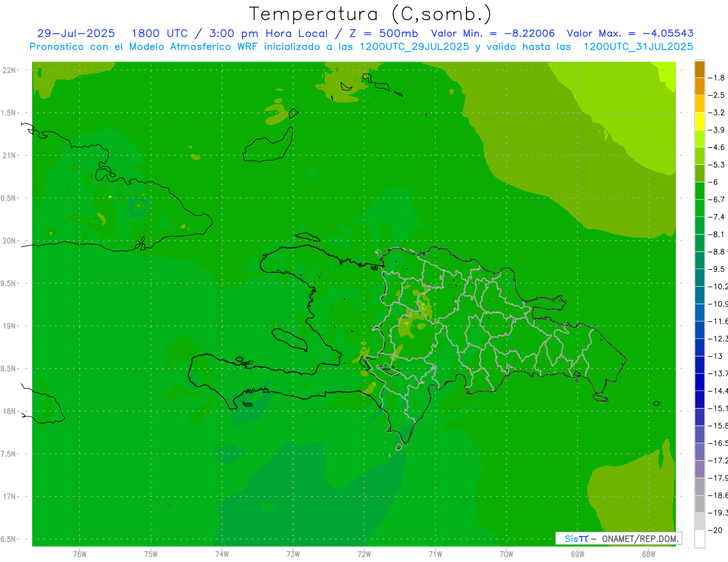Click the '76W' longitude label
Viewport: 728px width, 562px height.
click(79, 554)
